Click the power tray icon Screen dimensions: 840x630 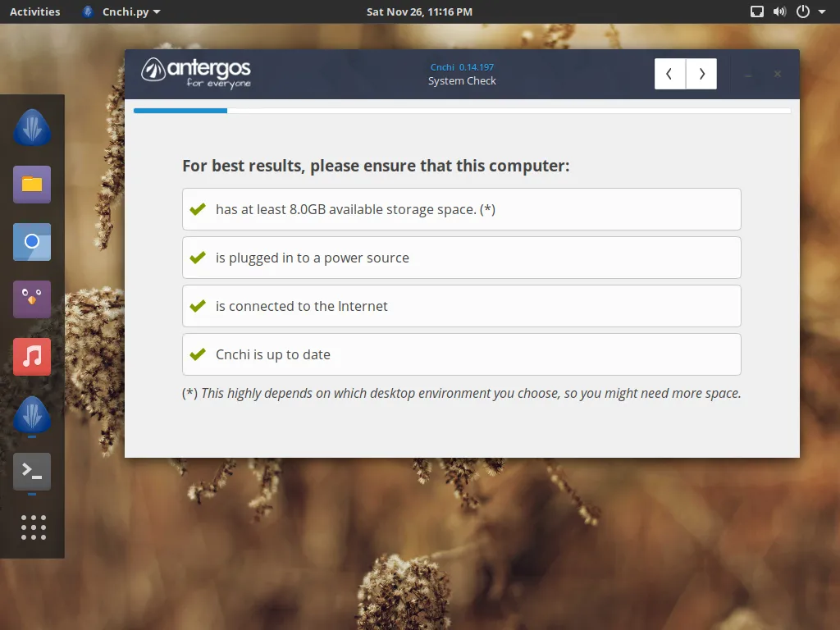tap(802, 11)
